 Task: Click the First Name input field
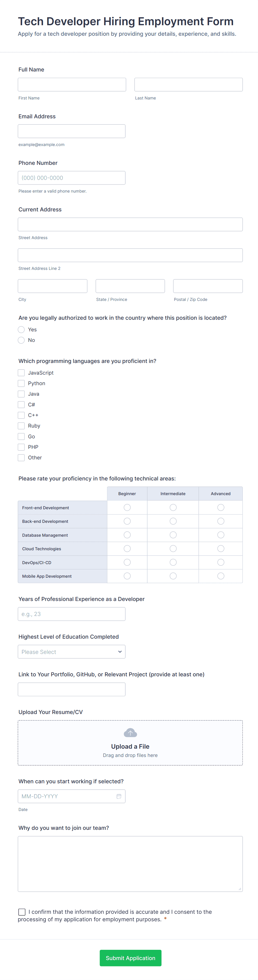(x=72, y=85)
